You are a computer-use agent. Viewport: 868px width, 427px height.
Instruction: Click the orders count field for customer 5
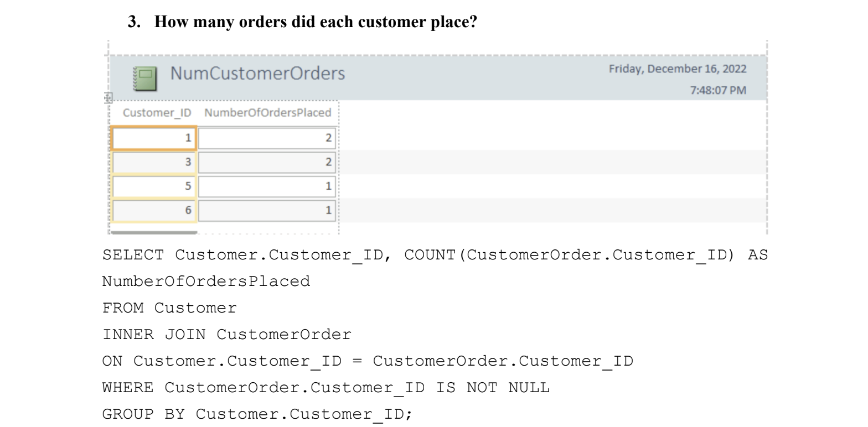tap(266, 186)
